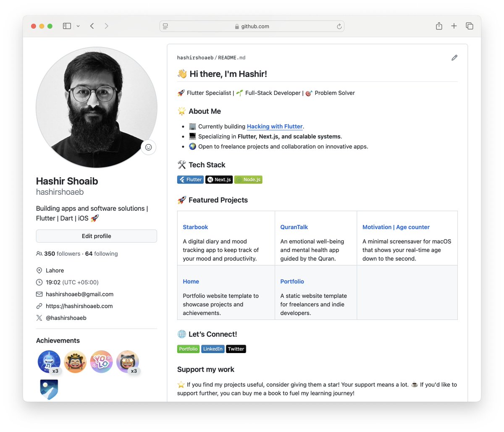This screenshot has width=504, height=432.
Task: Open the Portfolio project link in table
Action: (x=292, y=282)
